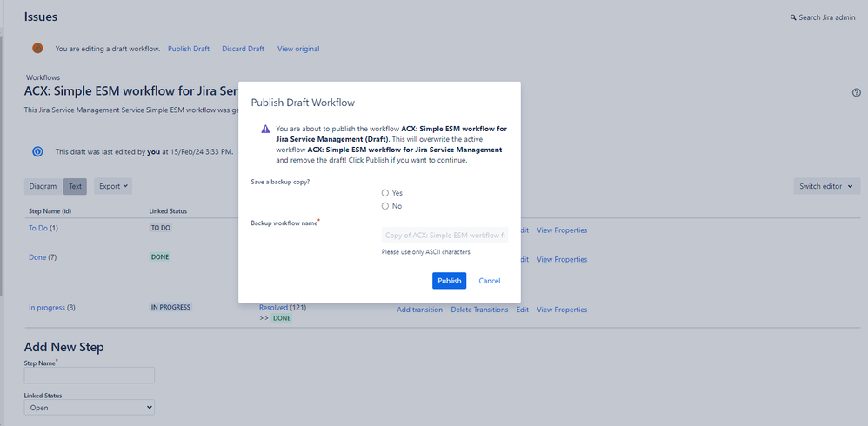
Task: Open the Resolved transition link
Action: point(273,308)
